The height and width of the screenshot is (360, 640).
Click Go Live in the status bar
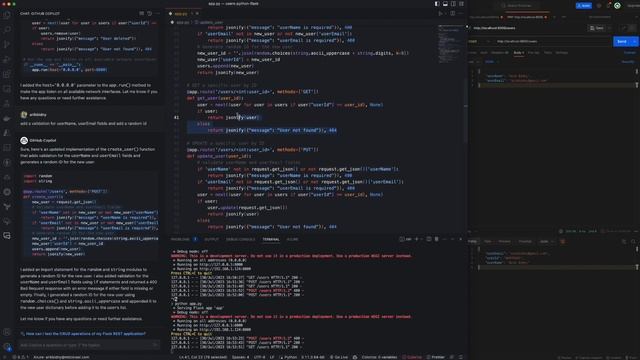tap(339, 357)
